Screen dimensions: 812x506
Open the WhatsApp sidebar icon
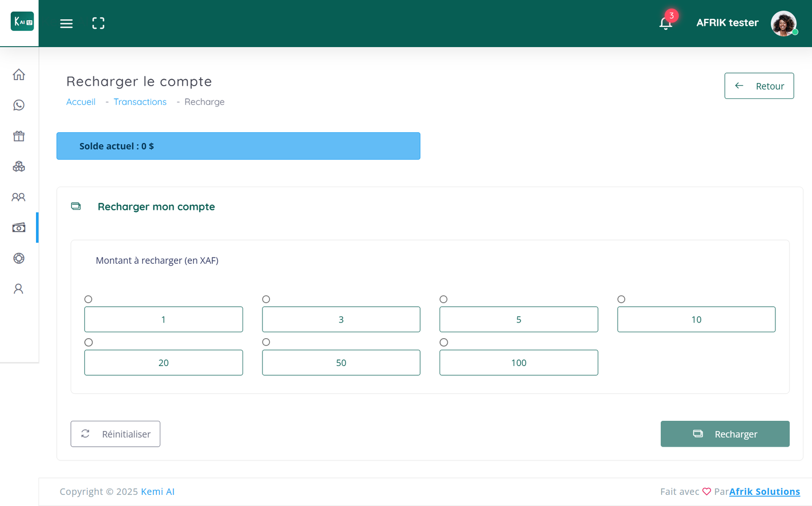click(x=19, y=105)
